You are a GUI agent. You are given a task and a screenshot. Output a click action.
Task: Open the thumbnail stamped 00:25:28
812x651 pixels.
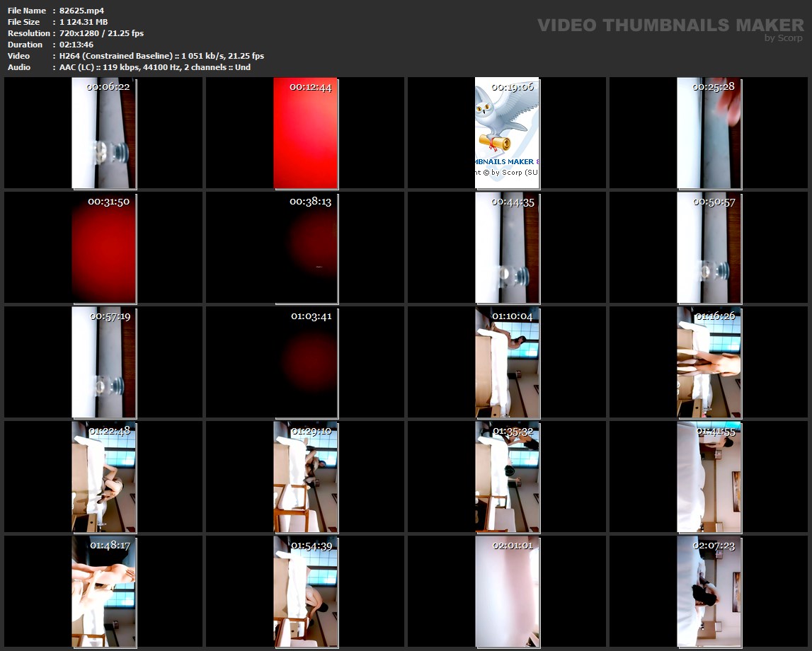tap(709, 133)
